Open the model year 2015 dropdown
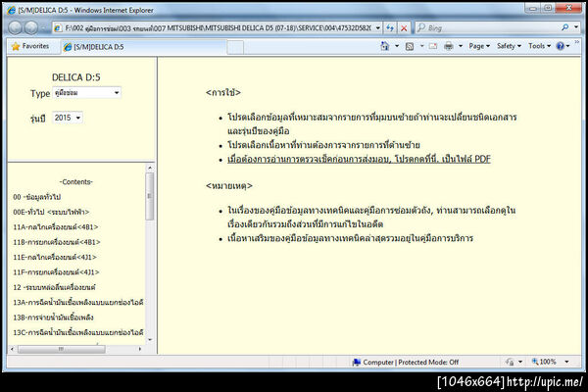 (68, 118)
